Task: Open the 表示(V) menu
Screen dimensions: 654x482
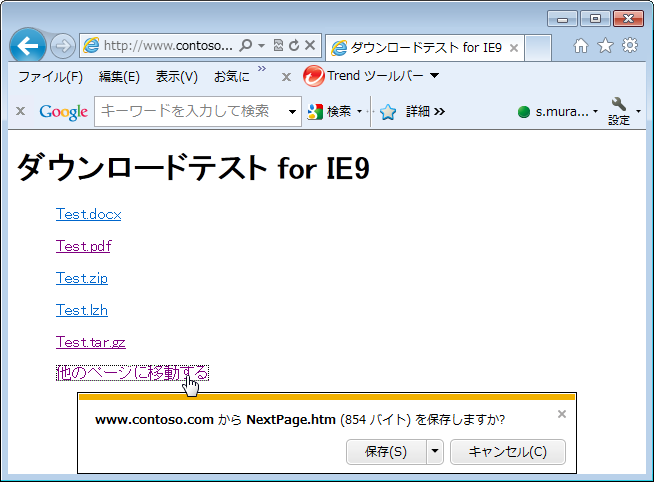Action: (x=176, y=77)
